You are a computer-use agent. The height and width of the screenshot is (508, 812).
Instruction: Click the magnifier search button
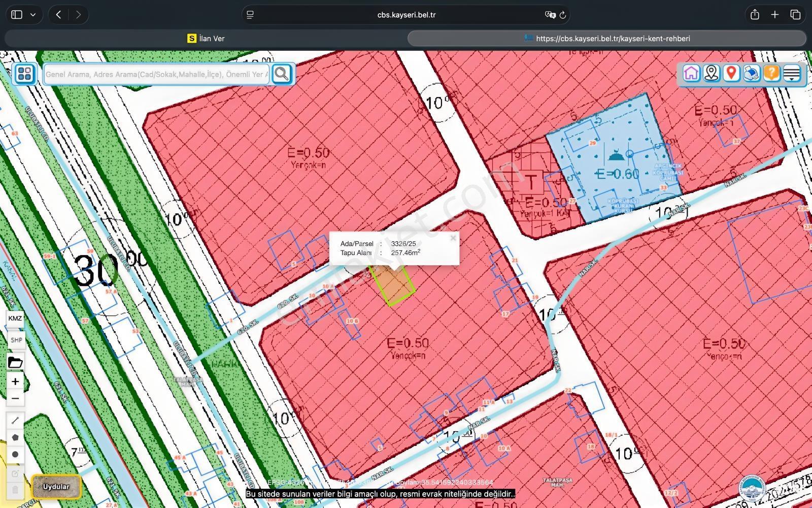coord(282,74)
